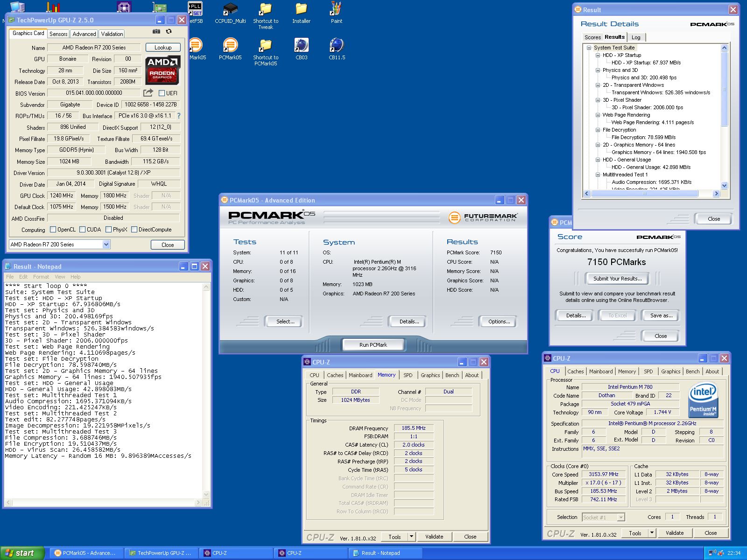Click the scroll down arrow in Result Details tree

click(724, 185)
